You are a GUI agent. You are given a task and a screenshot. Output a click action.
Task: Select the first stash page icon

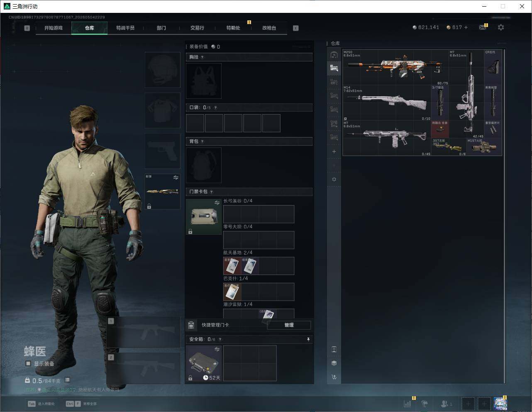[x=334, y=55]
